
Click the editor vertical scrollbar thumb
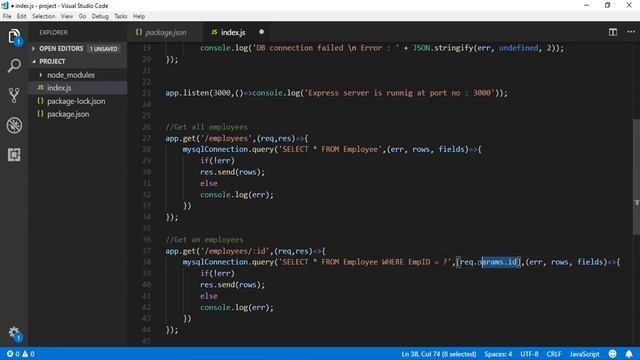(636, 176)
